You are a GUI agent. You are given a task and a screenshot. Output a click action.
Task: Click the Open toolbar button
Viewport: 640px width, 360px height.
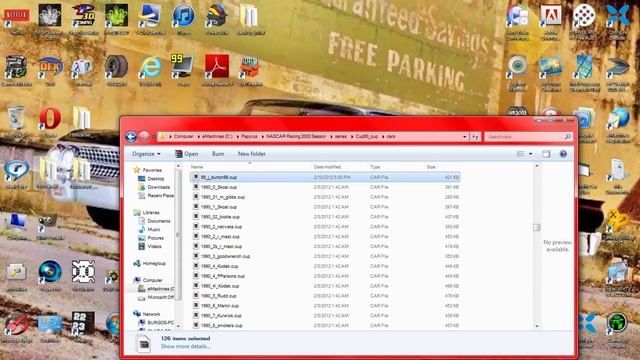tap(187, 154)
